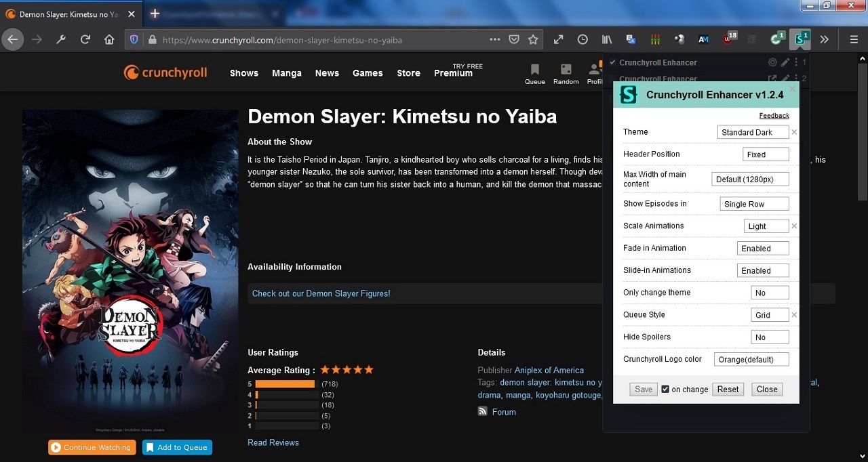Open the page actions three-dot menu
The image size is (868, 462).
coord(495,40)
